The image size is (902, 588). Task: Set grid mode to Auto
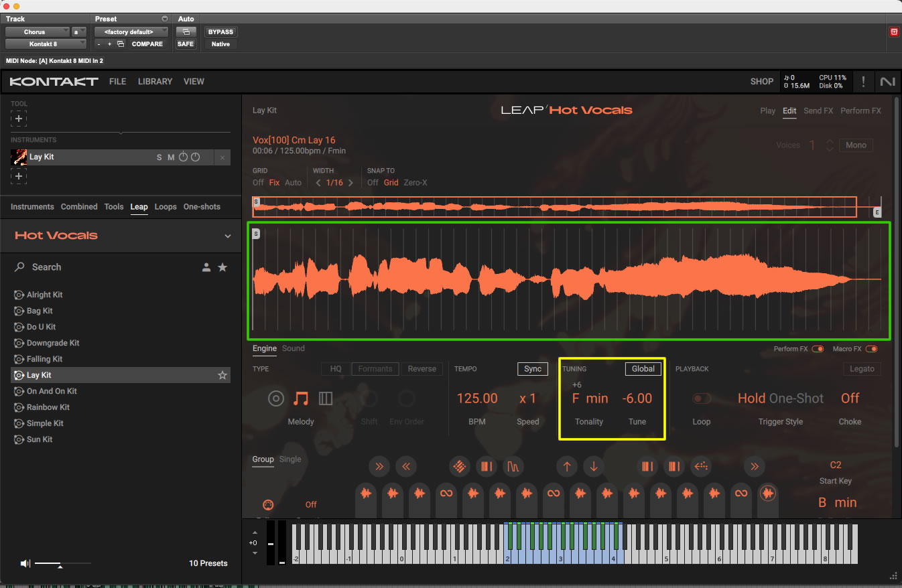pyautogui.click(x=293, y=183)
